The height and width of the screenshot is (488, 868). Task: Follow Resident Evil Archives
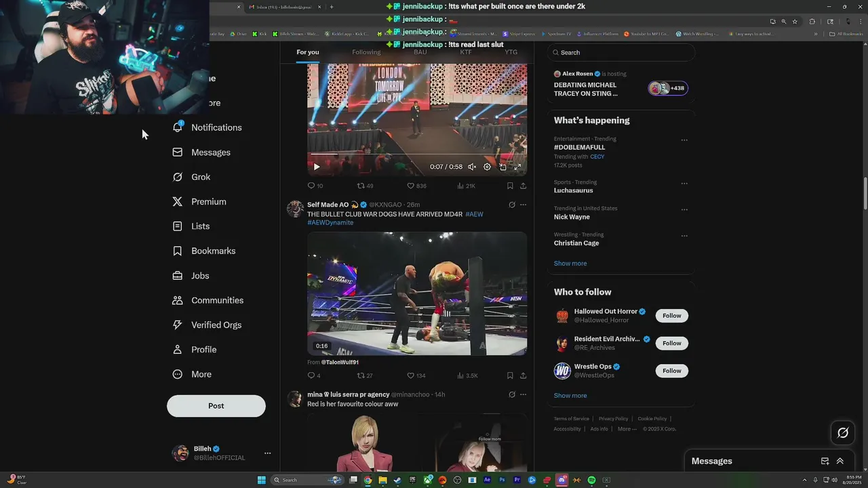click(x=672, y=343)
